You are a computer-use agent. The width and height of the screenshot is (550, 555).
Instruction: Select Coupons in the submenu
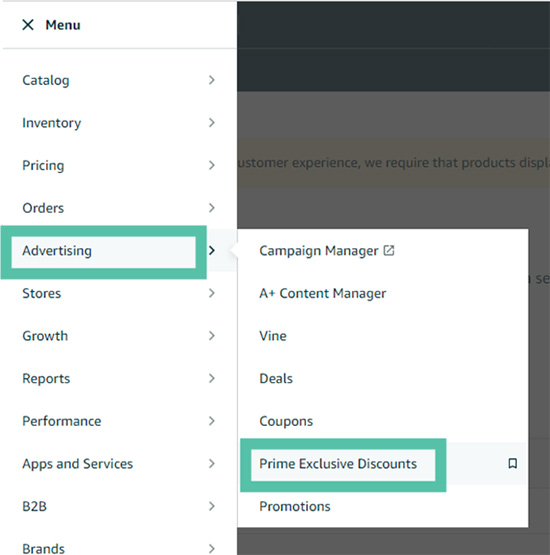tap(286, 421)
